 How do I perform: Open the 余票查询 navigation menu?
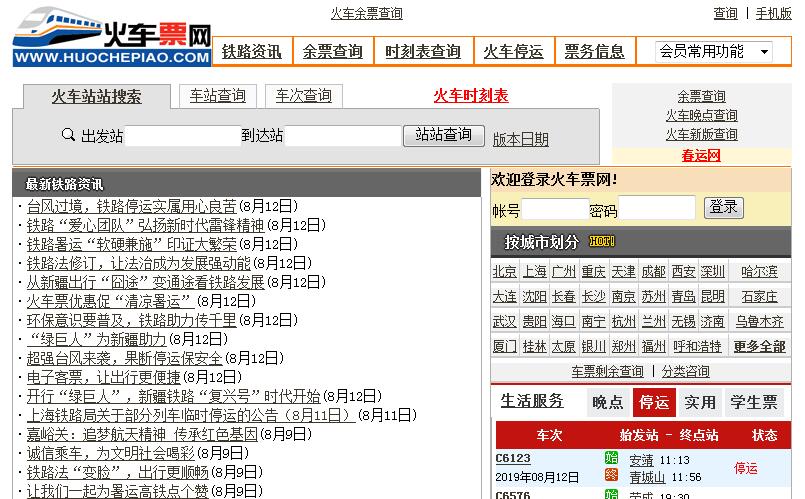(332, 51)
